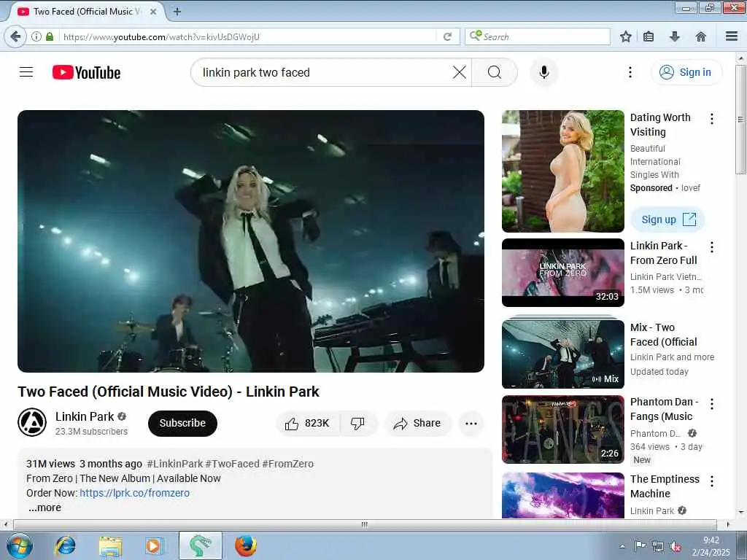Open Windows Explorer folder on taskbar
The image size is (747, 560).
pyautogui.click(x=111, y=545)
